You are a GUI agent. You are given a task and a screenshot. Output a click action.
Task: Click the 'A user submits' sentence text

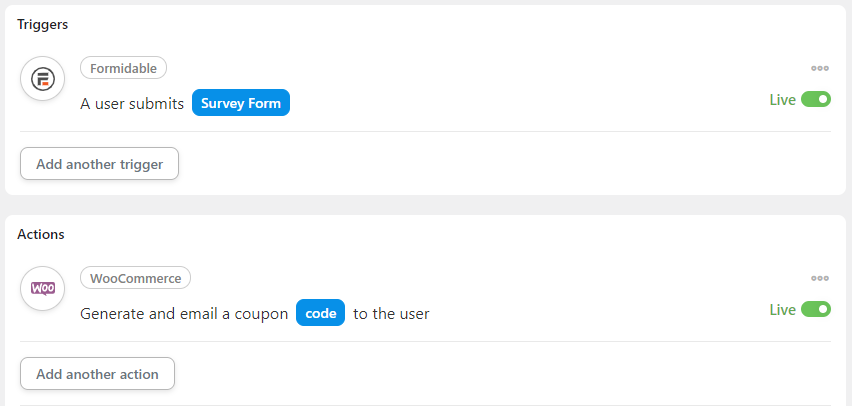tap(132, 103)
